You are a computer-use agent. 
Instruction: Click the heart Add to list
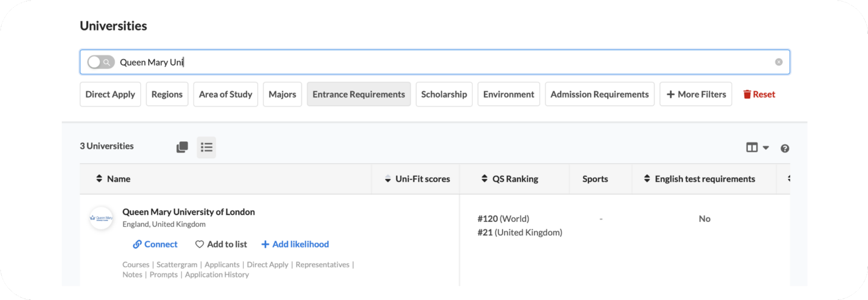point(221,244)
